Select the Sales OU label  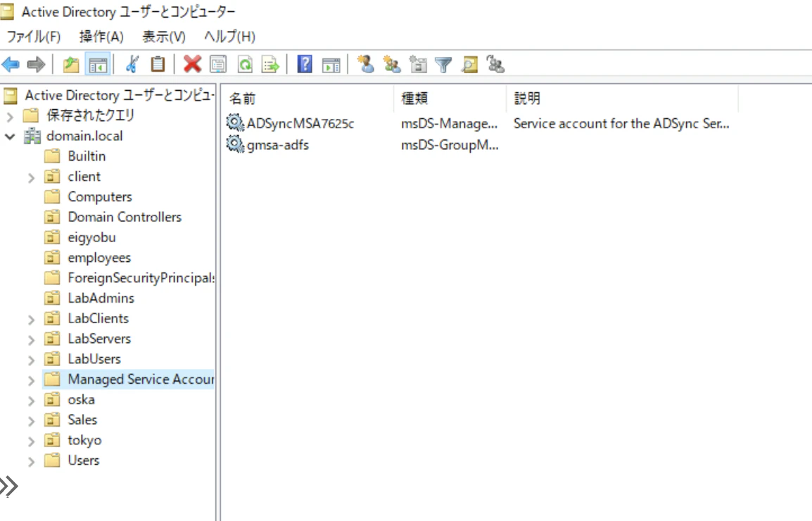[82, 420]
